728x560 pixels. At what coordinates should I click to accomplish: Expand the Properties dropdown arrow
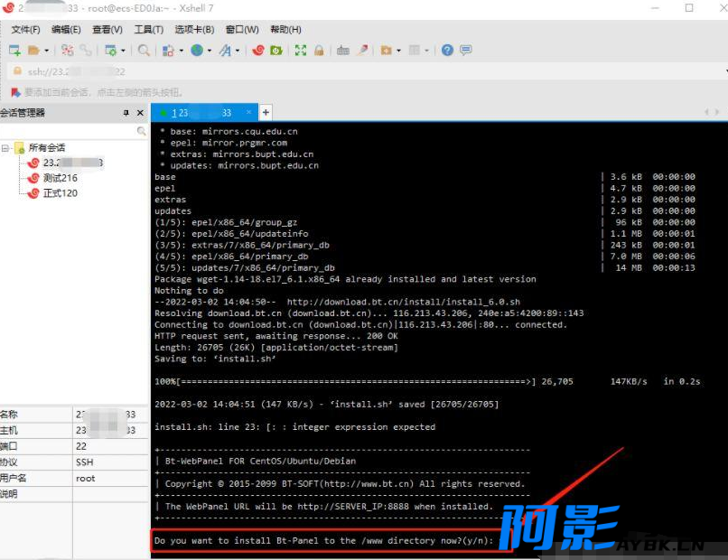tap(123, 51)
